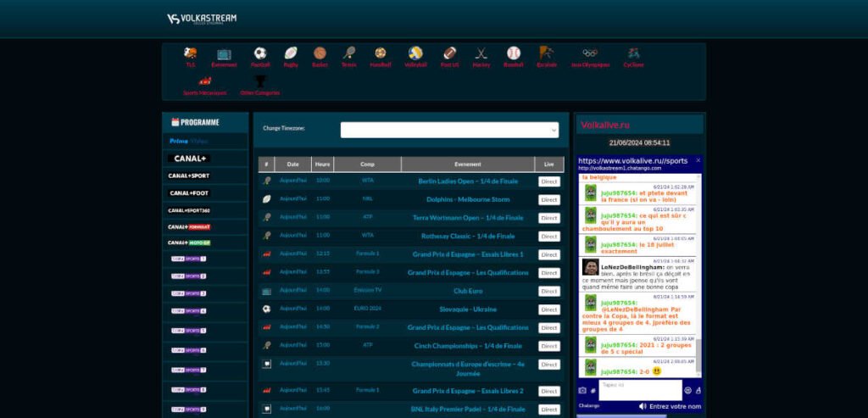Click the Volkastream logo
This screenshot has width=868, height=418.
(x=202, y=19)
